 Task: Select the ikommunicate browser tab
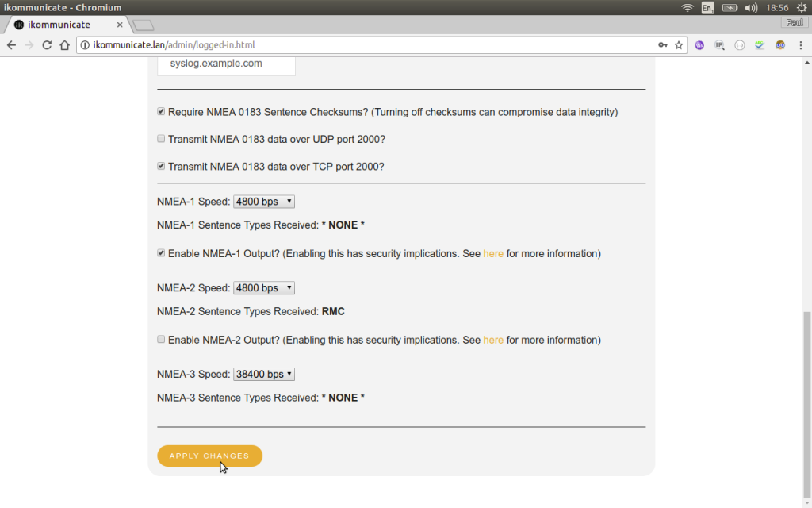pos(63,25)
